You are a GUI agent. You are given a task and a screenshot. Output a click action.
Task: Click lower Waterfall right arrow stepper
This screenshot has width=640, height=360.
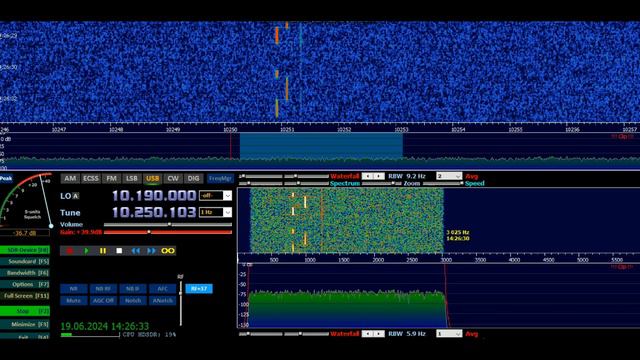pyautogui.click(x=379, y=334)
